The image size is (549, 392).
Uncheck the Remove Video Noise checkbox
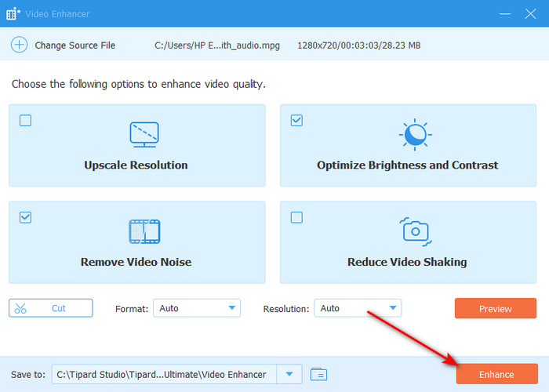click(x=25, y=217)
